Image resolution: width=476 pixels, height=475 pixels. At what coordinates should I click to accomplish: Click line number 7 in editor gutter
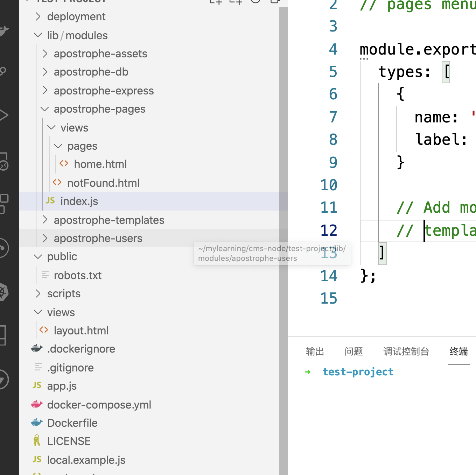[x=333, y=117]
